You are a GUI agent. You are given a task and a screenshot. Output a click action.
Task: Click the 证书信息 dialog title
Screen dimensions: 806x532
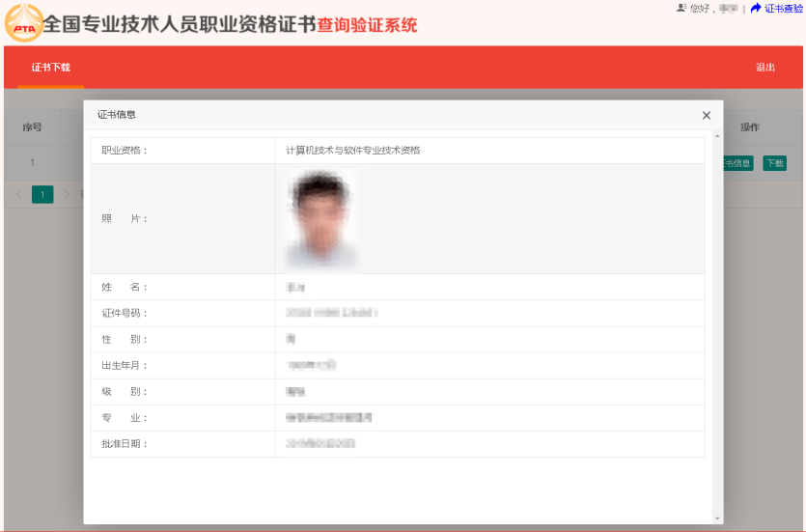tap(117, 115)
